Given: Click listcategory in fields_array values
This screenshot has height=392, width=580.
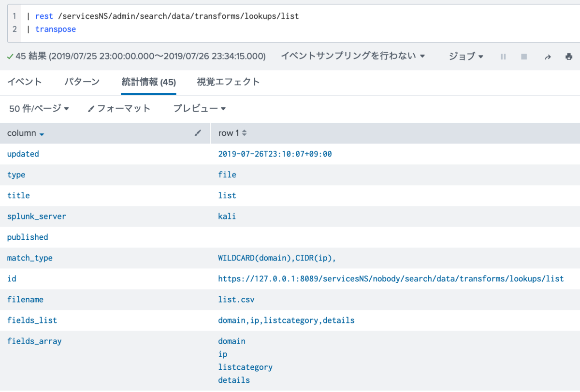Looking at the screenshot, I should (246, 367).
